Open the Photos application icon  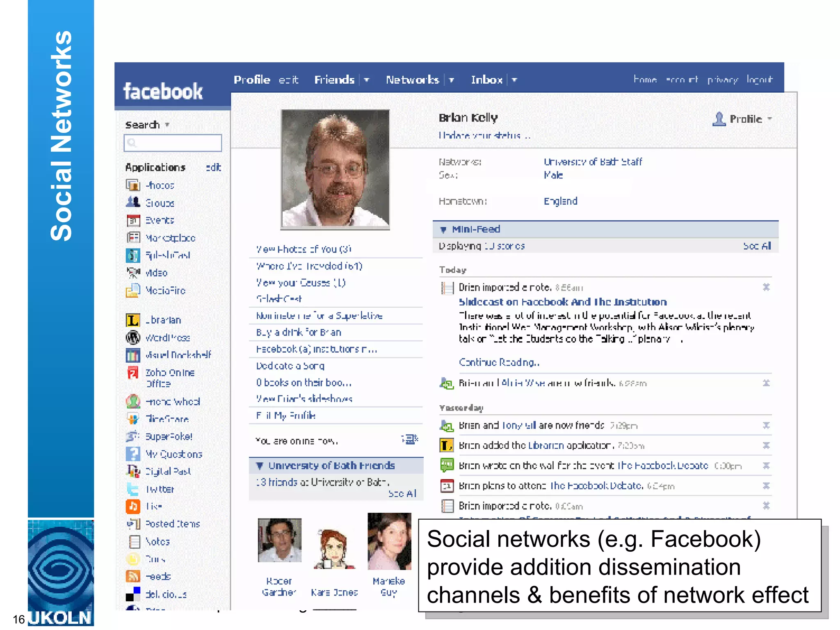pos(132,185)
